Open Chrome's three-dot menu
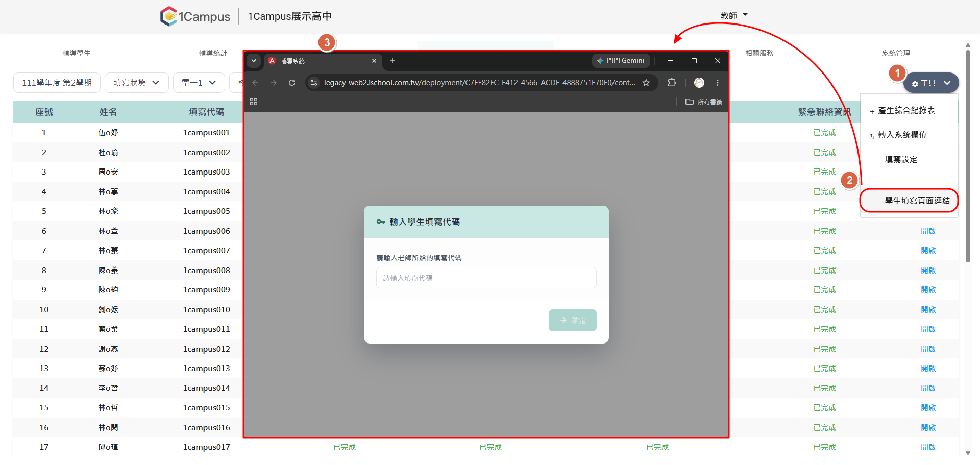980x465 pixels. 718,83
